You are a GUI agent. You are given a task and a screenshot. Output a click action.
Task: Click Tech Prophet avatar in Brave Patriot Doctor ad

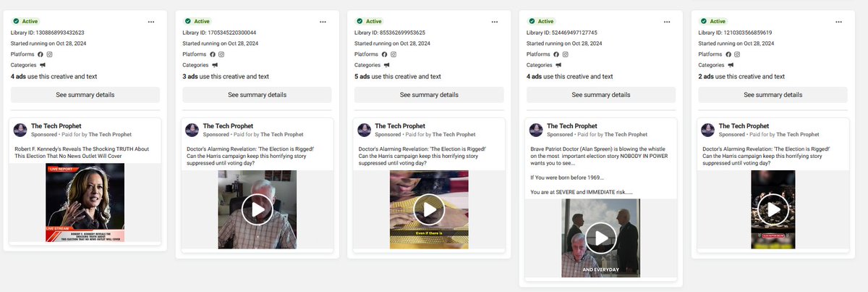(x=537, y=130)
